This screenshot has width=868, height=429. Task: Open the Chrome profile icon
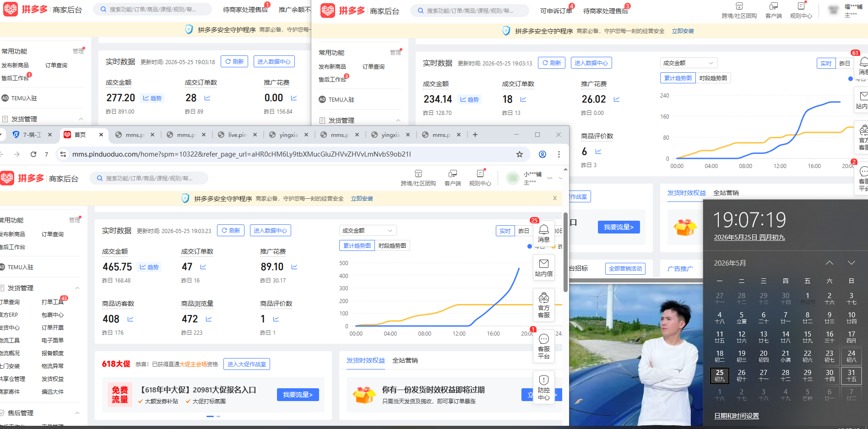[x=542, y=154]
